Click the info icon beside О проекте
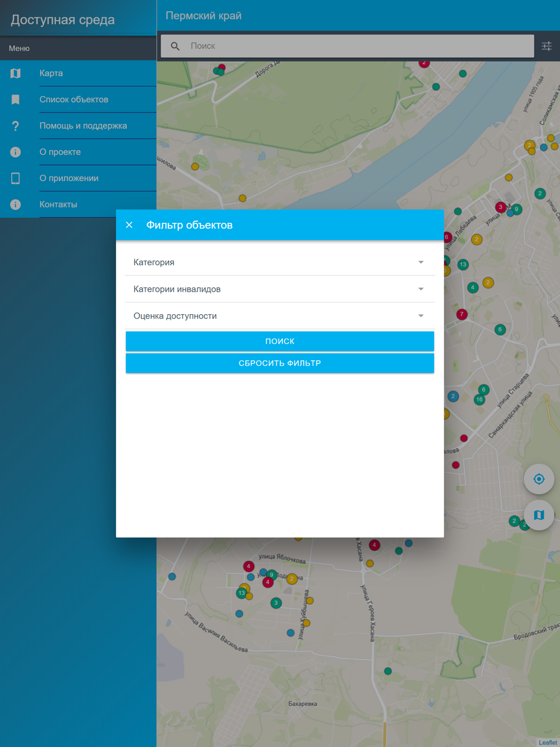560x747 pixels. [x=16, y=152]
